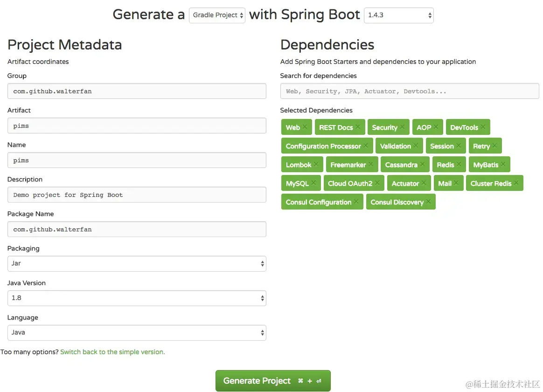Open the Language dropdown showing Java

pos(137,333)
